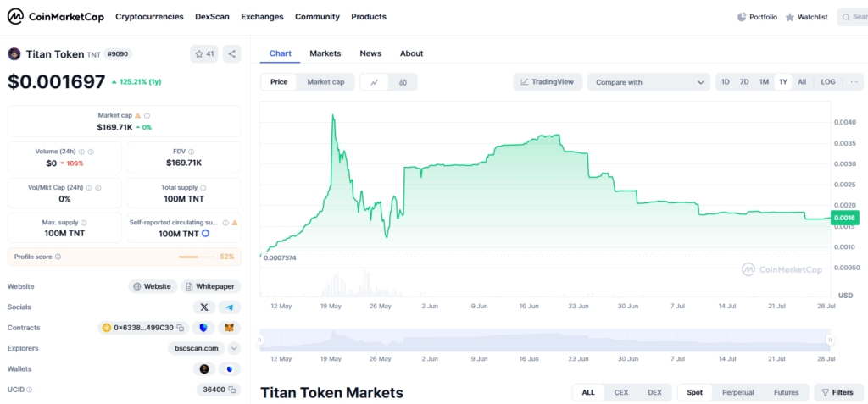Open the DexScan menu
The image size is (868, 404).
click(212, 17)
